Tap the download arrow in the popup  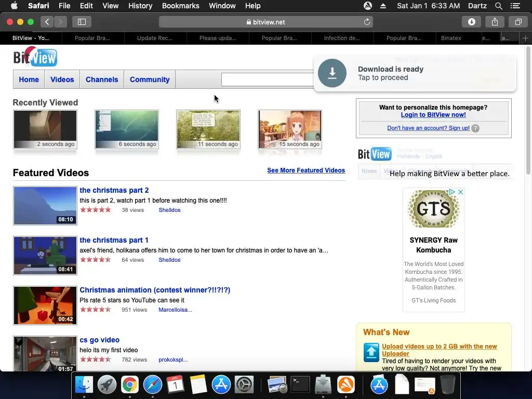[332, 73]
